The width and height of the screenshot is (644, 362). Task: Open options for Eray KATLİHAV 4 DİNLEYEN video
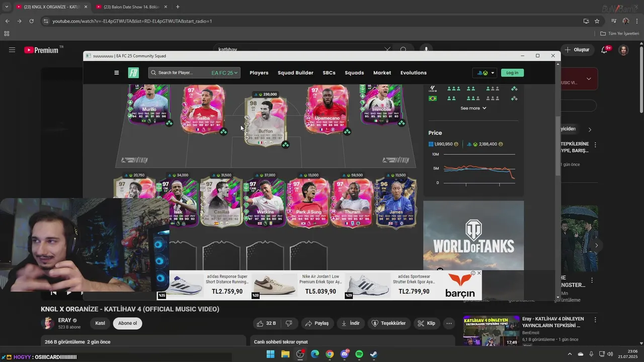595,320
